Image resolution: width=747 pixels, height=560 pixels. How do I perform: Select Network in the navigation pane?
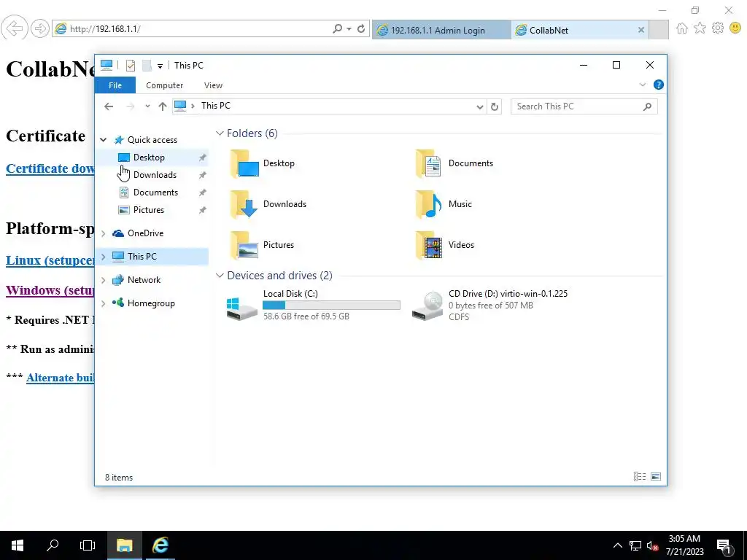(144, 280)
